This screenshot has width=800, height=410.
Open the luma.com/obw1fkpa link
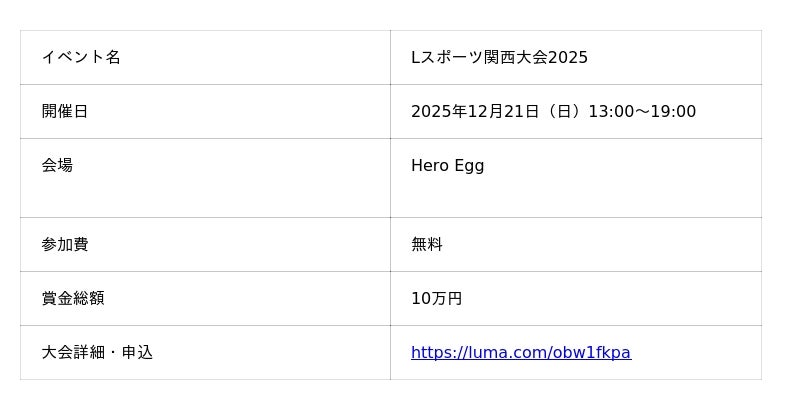click(520, 353)
